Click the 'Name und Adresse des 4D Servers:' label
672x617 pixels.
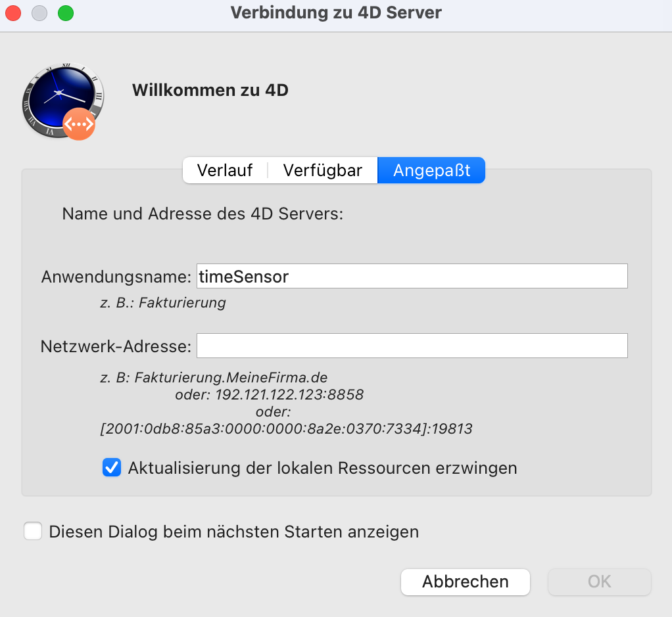tap(203, 214)
